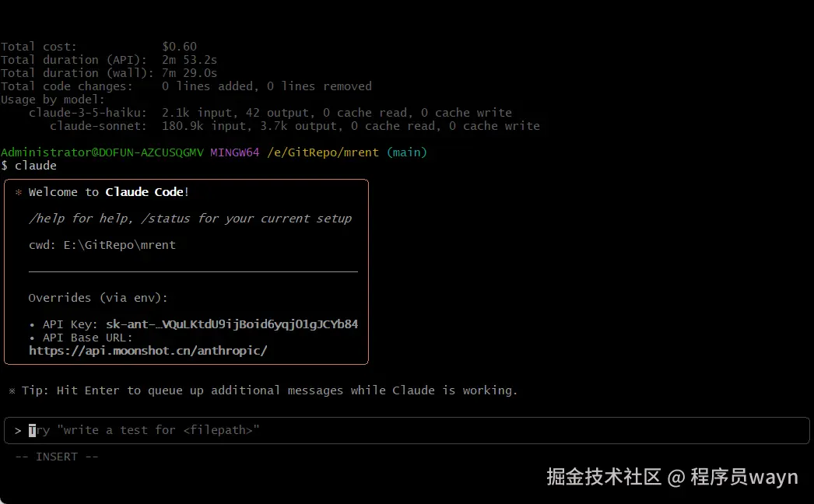The width and height of the screenshot is (814, 504).
Task: Click the '/help for help' hint line
Action: (190, 219)
